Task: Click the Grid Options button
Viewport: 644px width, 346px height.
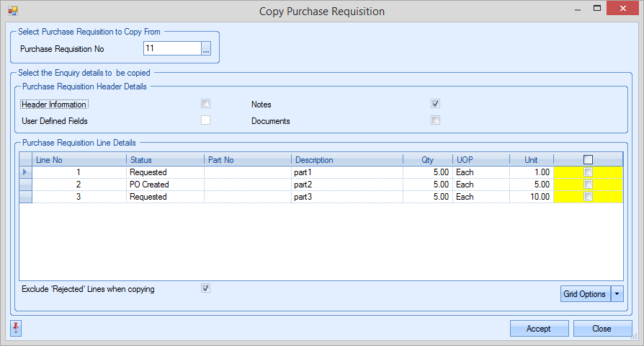Action: [x=584, y=294]
